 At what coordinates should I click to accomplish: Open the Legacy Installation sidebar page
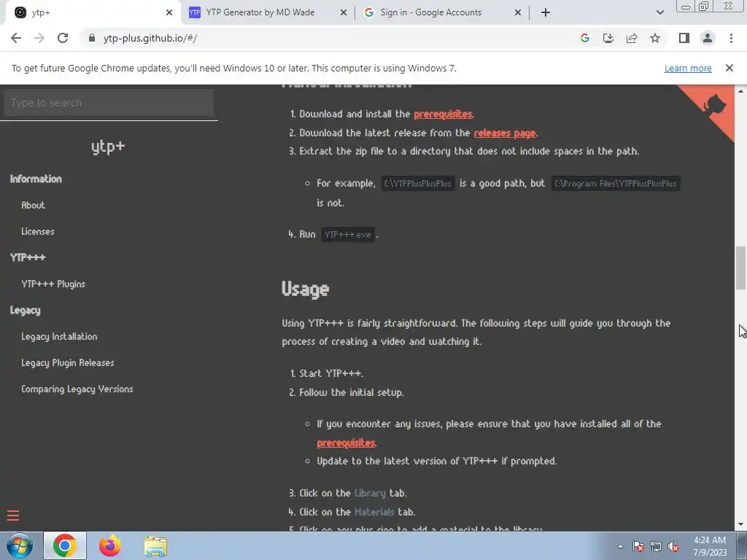click(59, 337)
